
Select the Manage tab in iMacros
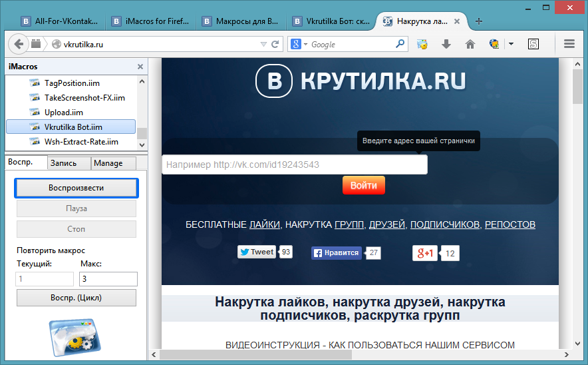click(113, 163)
